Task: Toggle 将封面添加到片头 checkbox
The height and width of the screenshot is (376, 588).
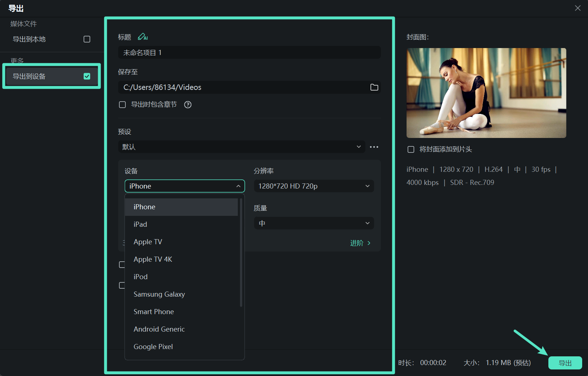Action: [x=411, y=150]
